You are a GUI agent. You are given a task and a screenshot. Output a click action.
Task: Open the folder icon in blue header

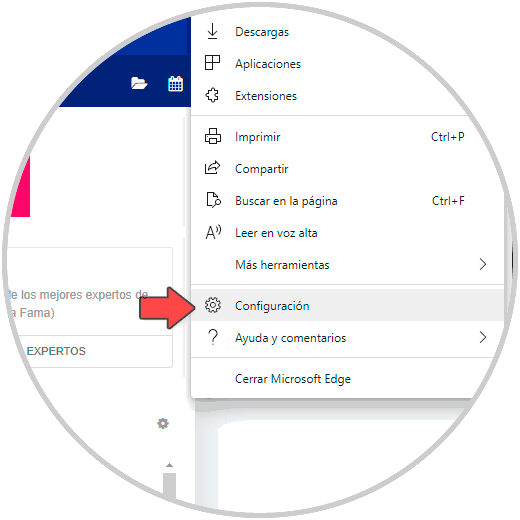pos(139,83)
